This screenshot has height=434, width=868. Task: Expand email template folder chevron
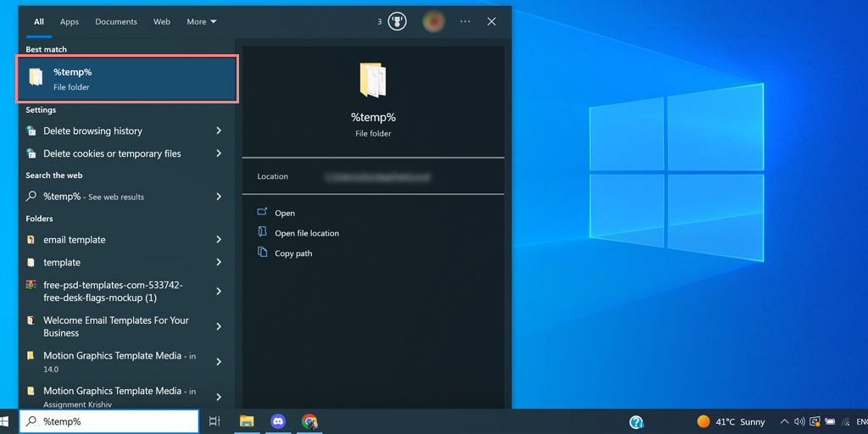click(x=219, y=240)
